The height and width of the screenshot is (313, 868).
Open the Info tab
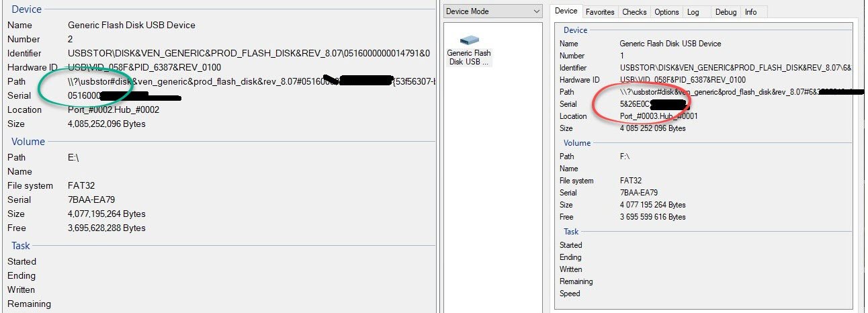click(x=750, y=12)
